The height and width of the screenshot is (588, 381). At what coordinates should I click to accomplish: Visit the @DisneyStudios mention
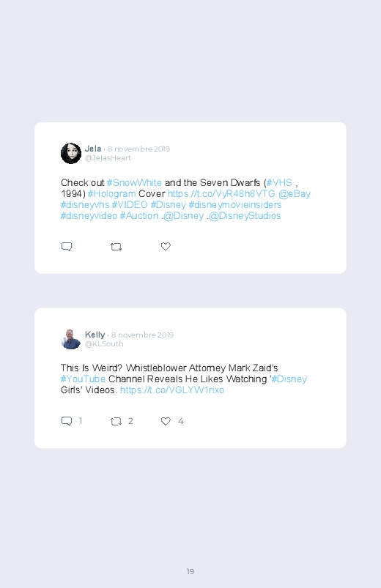245,216
